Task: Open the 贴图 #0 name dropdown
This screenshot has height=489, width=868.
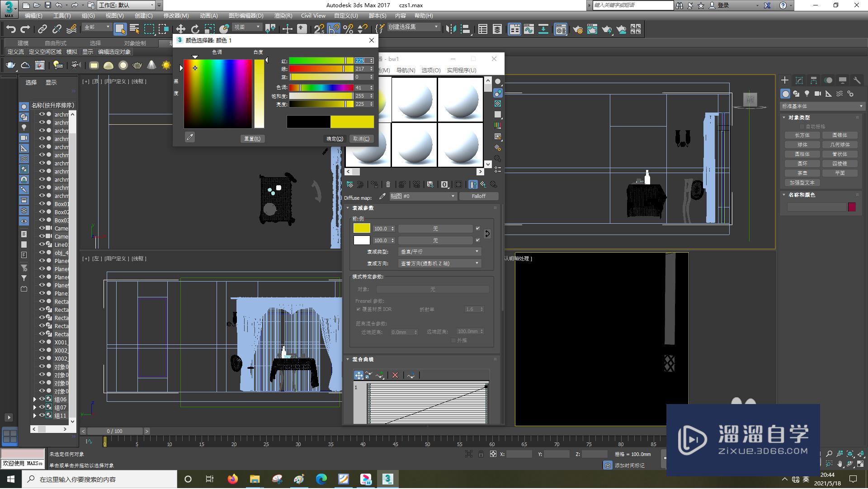Action: pyautogui.click(x=422, y=196)
